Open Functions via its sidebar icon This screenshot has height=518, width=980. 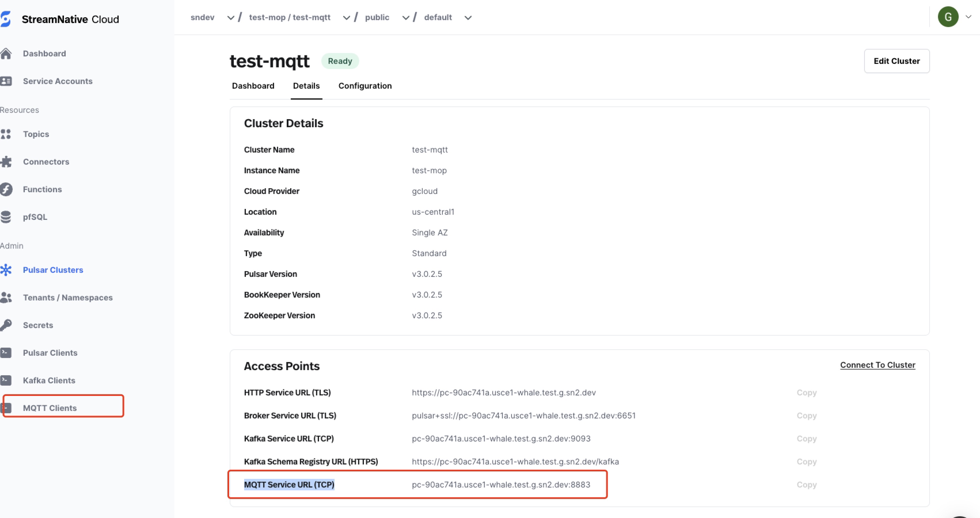pos(6,189)
